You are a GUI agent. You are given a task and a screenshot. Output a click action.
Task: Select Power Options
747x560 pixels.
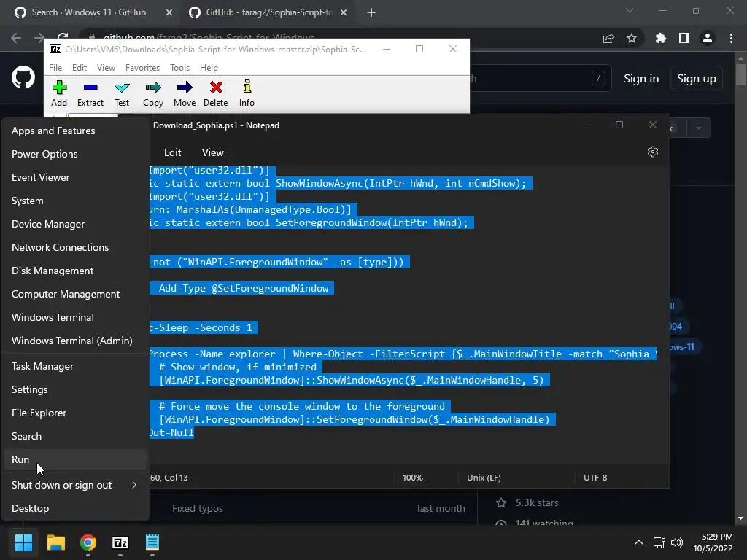click(x=75, y=154)
